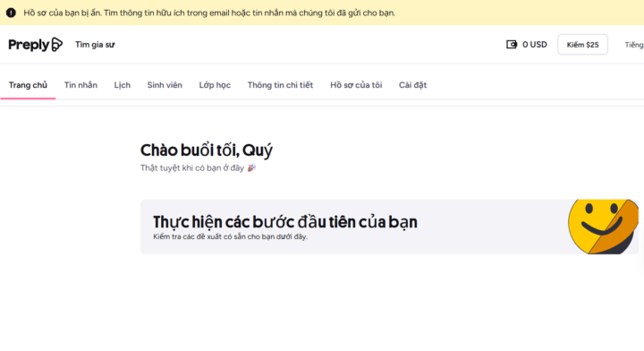Go to the Sinh viên tab
This screenshot has height=351, width=644.
pyautogui.click(x=165, y=85)
